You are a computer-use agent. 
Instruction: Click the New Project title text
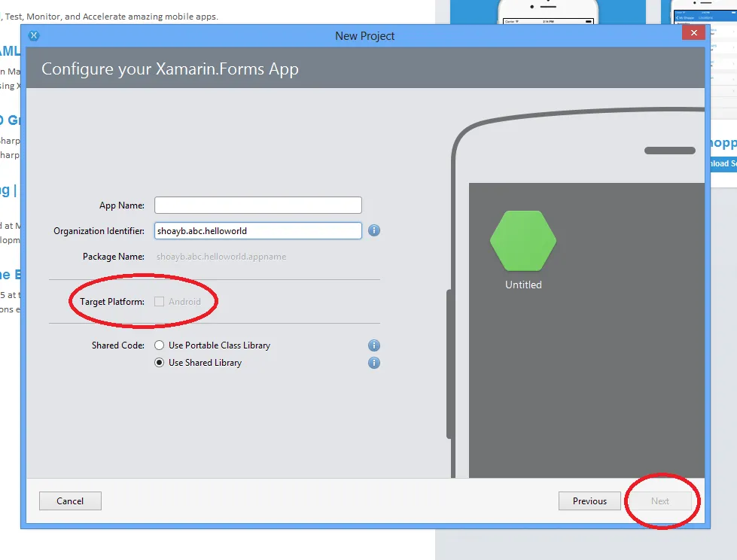(x=365, y=36)
